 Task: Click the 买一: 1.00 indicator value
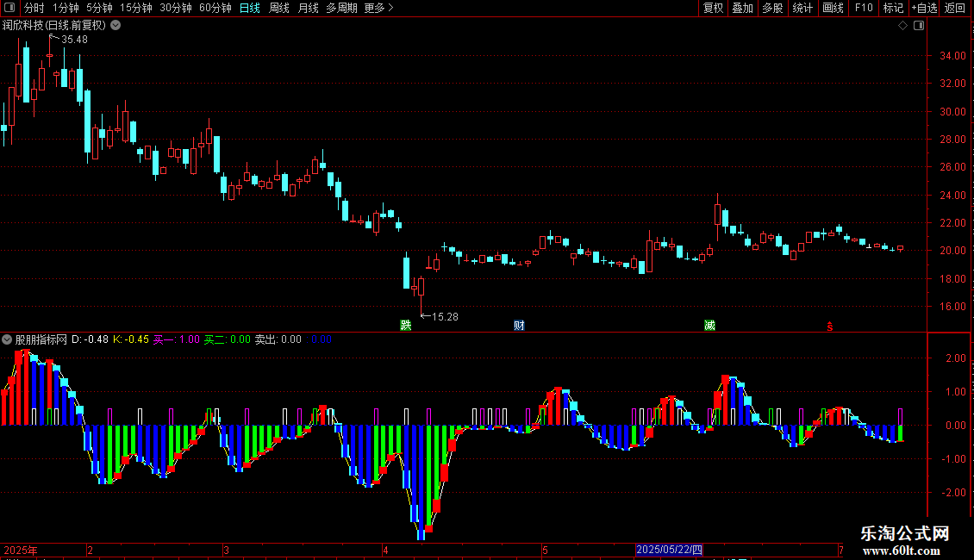coord(177,339)
